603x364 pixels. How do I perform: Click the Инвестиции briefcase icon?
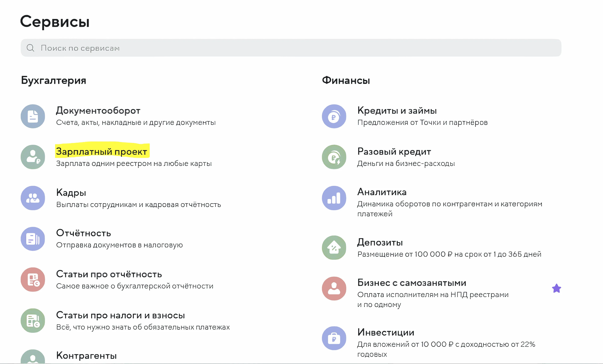(x=334, y=338)
